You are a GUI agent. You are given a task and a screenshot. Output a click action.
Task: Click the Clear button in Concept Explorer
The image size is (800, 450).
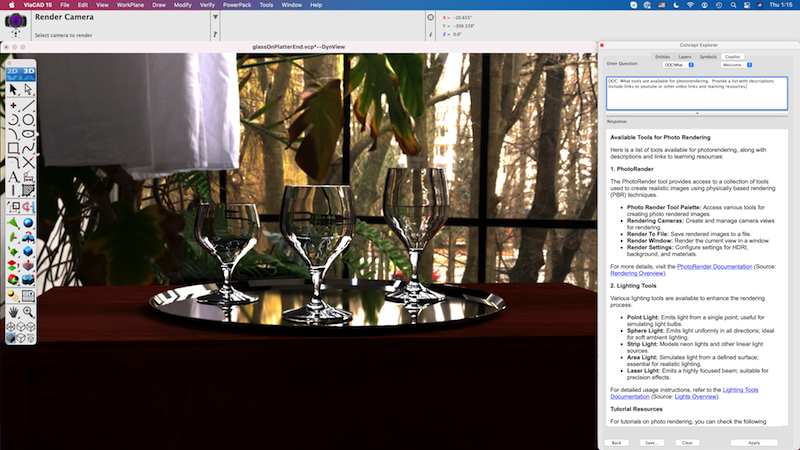click(684, 442)
